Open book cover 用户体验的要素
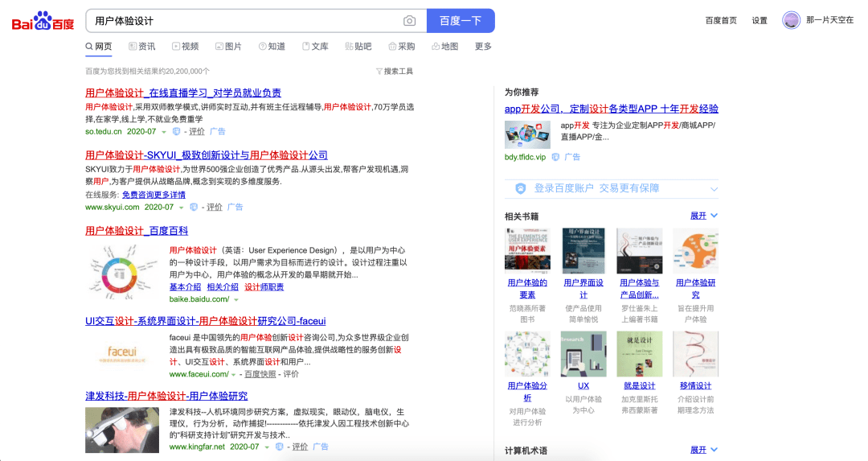The height and width of the screenshot is (461, 868). click(x=527, y=251)
